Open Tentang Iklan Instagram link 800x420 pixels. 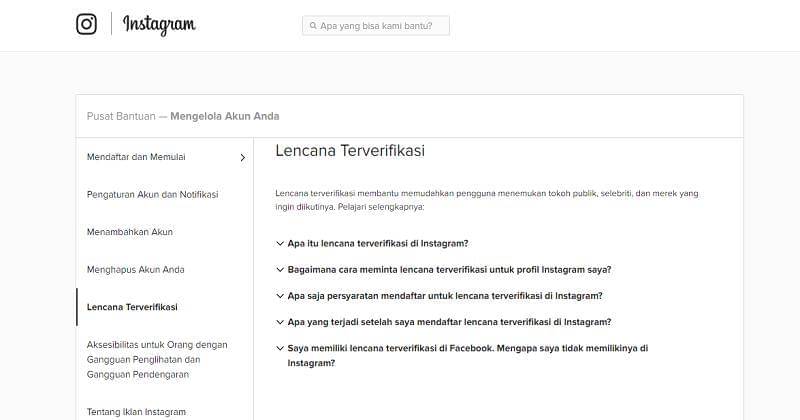coord(136,411)
